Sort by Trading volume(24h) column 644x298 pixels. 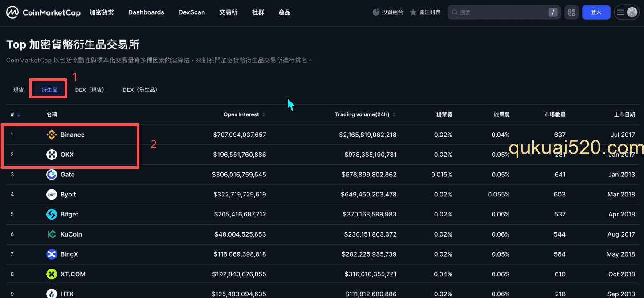pyautogui.click(x=365, y=114)
